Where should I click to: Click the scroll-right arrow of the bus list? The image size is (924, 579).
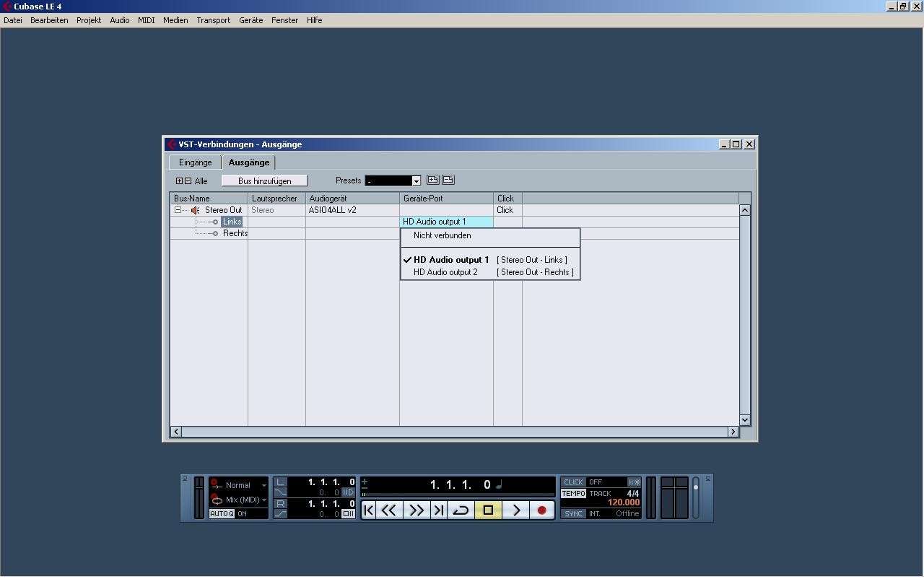pos(733,432)
